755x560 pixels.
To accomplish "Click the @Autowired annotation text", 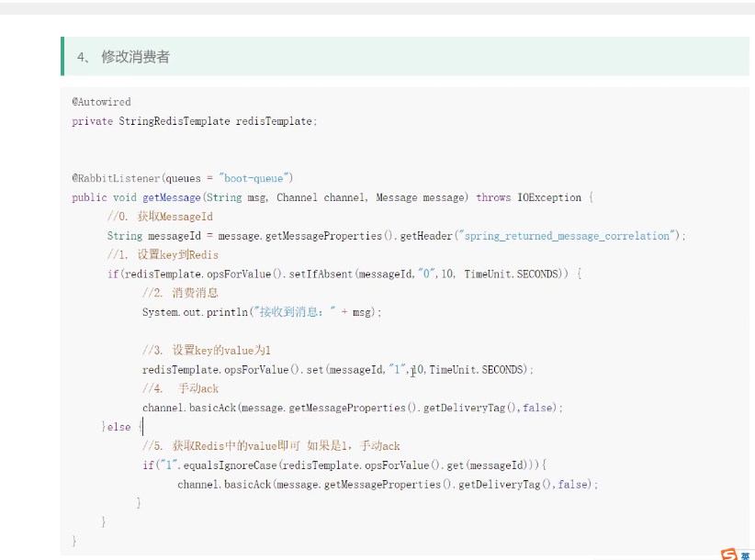I will coord(101,102).
